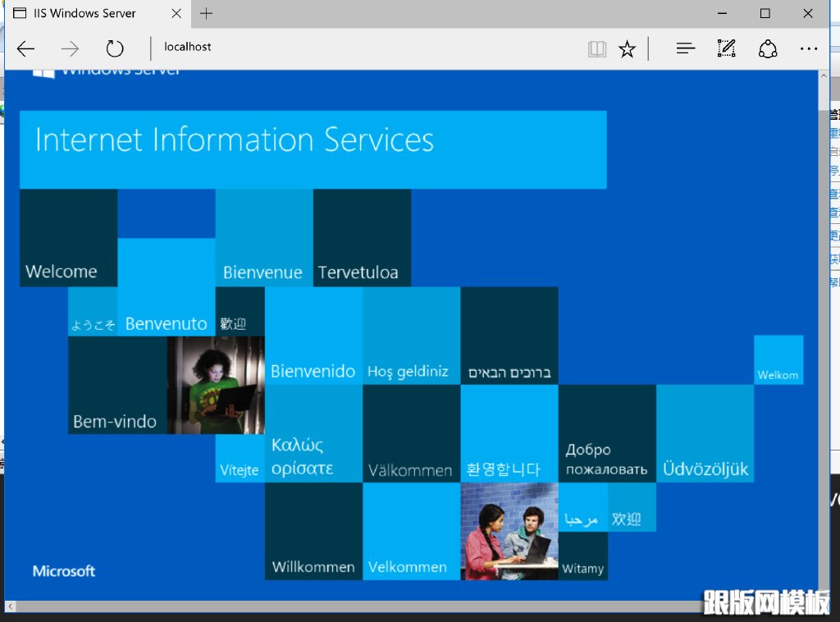The height and width of the screenshot is (622, 840).
Task: Click the two students photo tile
Action: pyautogui.click(x=509, y=531)
